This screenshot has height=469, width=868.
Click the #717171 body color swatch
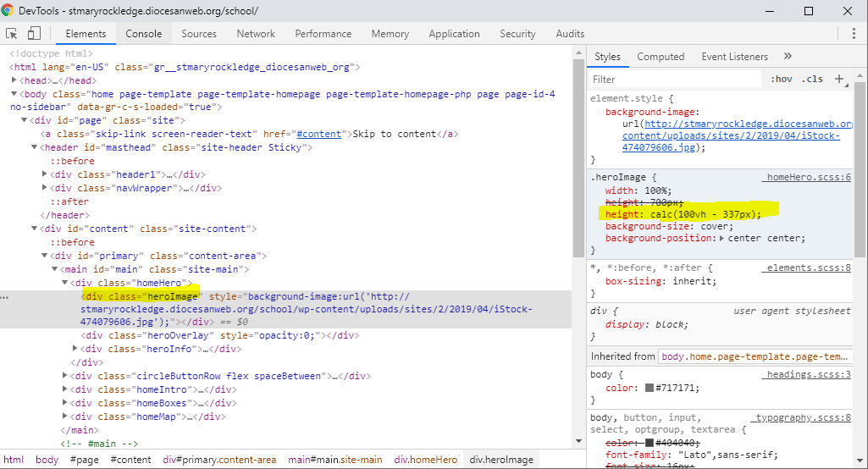[x=650, y=388]
